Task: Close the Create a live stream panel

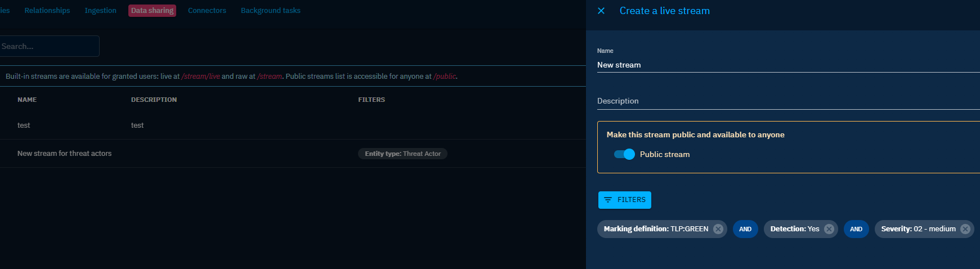Action: [x=601, y=11]
